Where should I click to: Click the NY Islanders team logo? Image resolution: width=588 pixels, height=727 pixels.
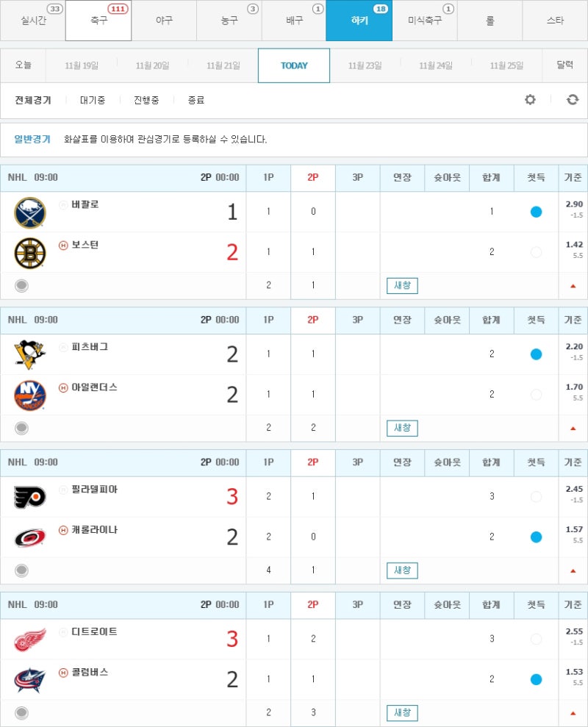coord(30,395)
